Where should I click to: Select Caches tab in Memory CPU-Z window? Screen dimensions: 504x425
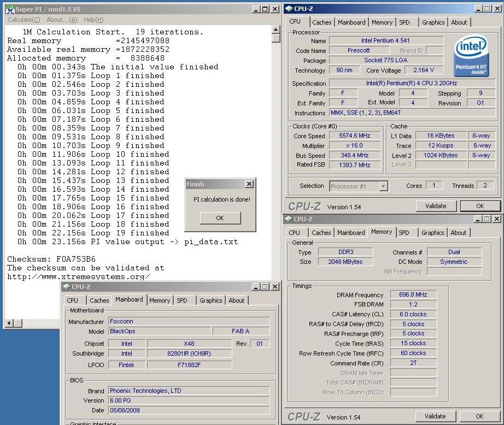tap(321, 233)
